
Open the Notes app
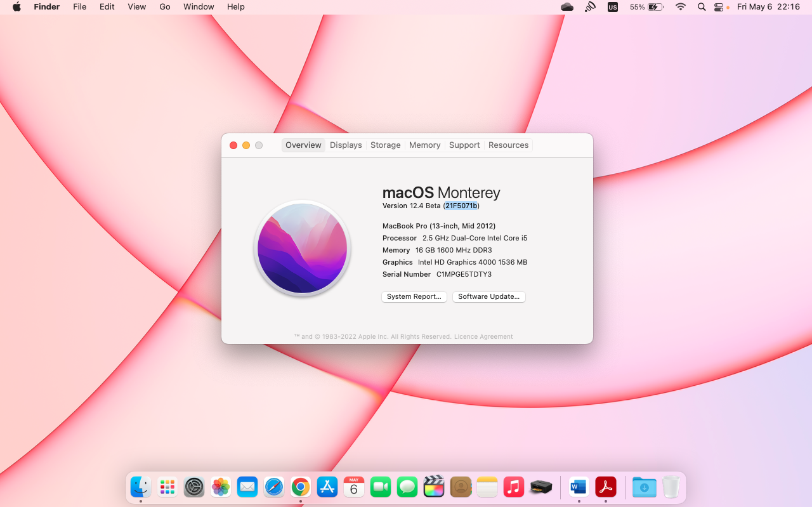487,487
